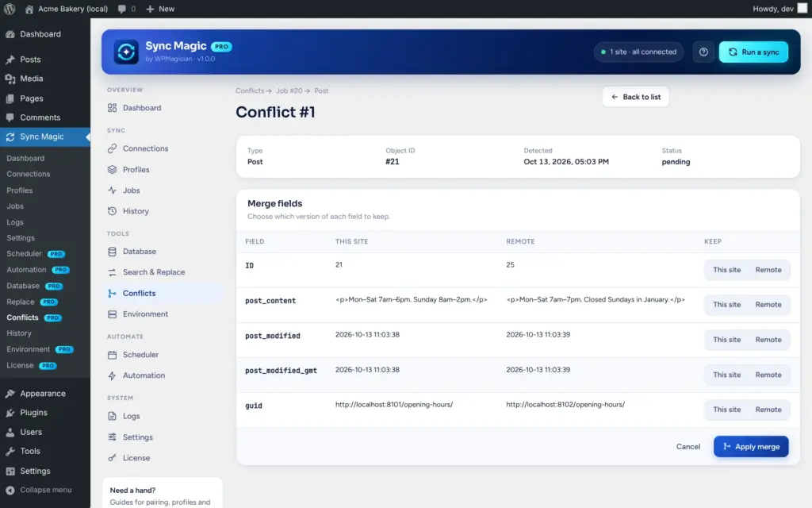Click the Settings sliders icon in plugin sidebar
This screenshot has width=812, height=508.
point(112,437)
